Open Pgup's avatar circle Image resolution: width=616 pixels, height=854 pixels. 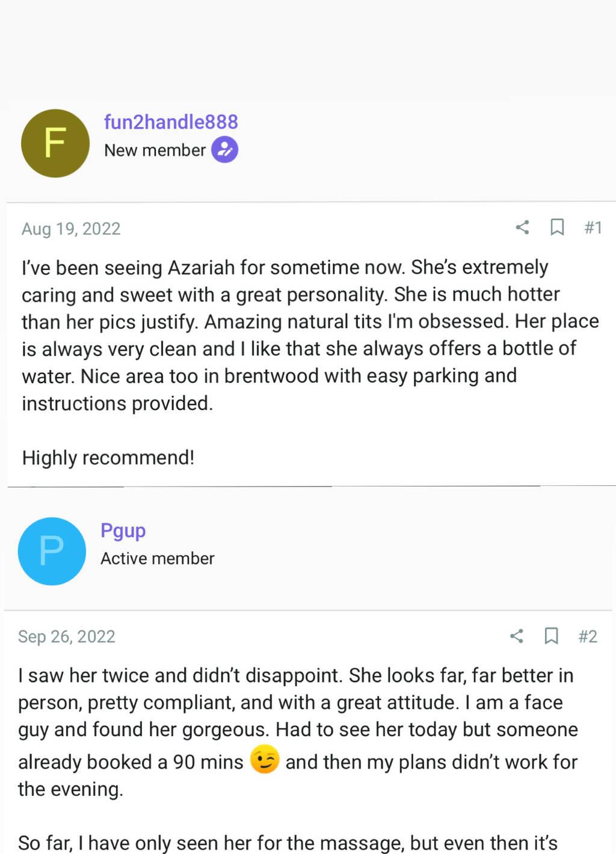[x=52, y=551]
